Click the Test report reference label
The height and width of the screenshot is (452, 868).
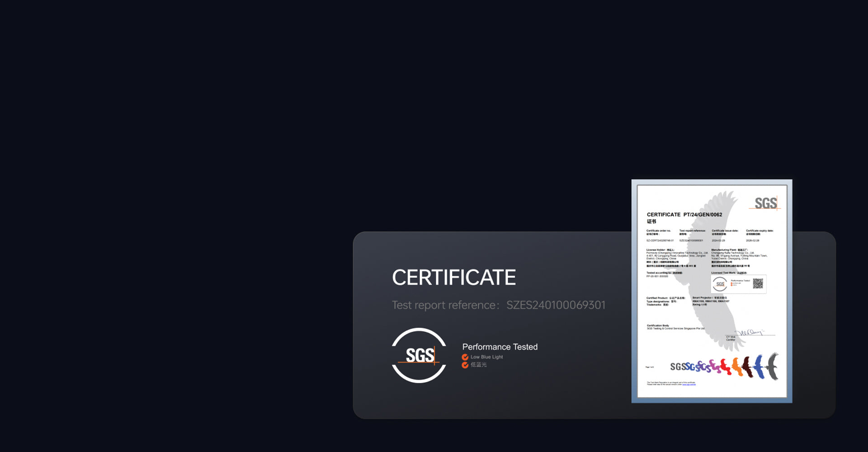click(445, 305)
